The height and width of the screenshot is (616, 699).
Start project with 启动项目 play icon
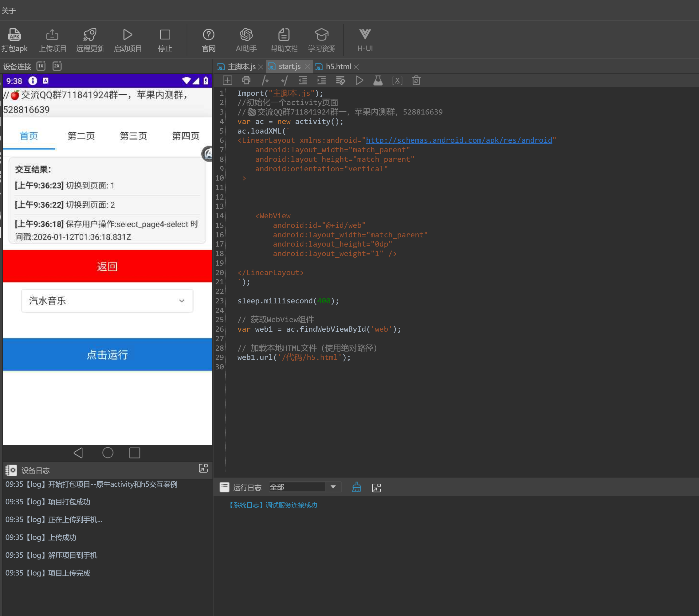127,35
